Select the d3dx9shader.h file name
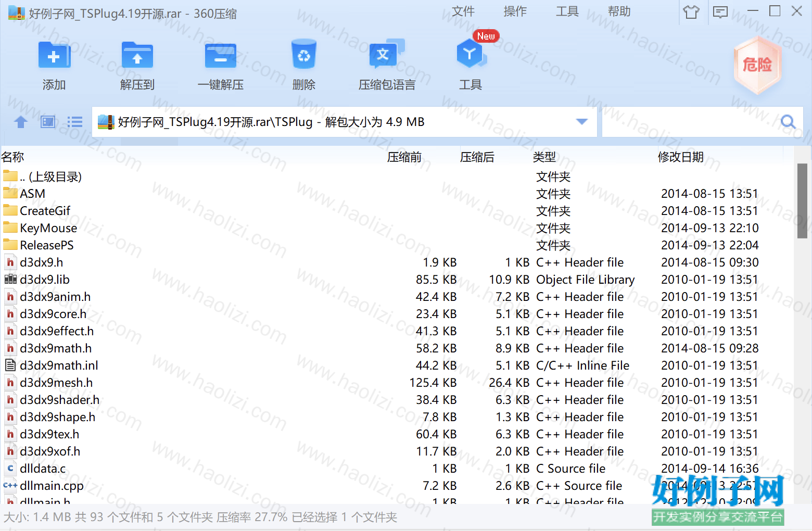Image resolution: width=812 pixels, height=531 pixels. coord(60,399)
